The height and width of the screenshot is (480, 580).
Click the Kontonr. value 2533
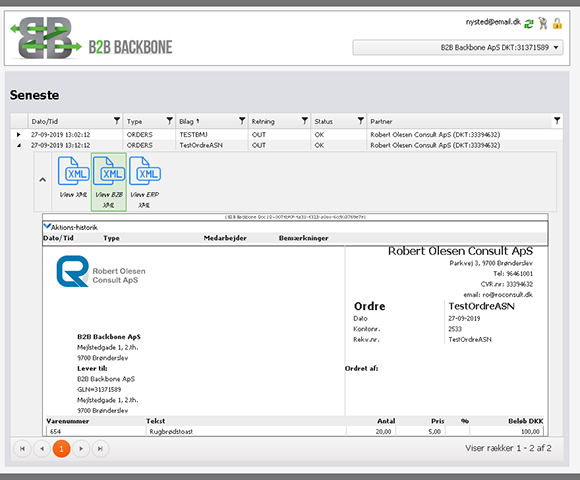tap(455, 329)
